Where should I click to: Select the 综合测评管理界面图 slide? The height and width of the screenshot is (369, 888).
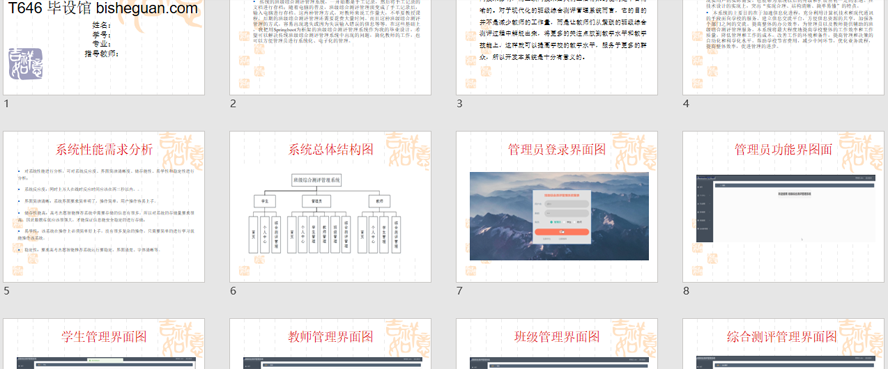pos(783,344)
